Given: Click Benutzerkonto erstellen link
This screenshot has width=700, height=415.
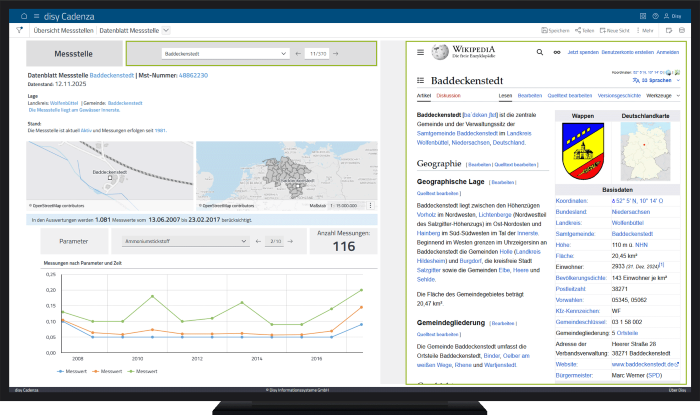Looking at the screenshot, I should 627,52.
